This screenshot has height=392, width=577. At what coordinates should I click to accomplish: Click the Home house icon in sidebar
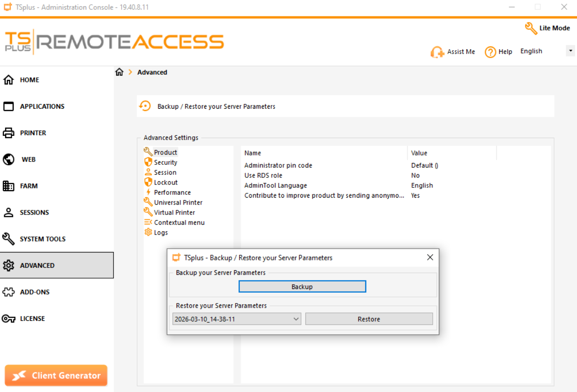pyautogui.click(x=8, y=80)
